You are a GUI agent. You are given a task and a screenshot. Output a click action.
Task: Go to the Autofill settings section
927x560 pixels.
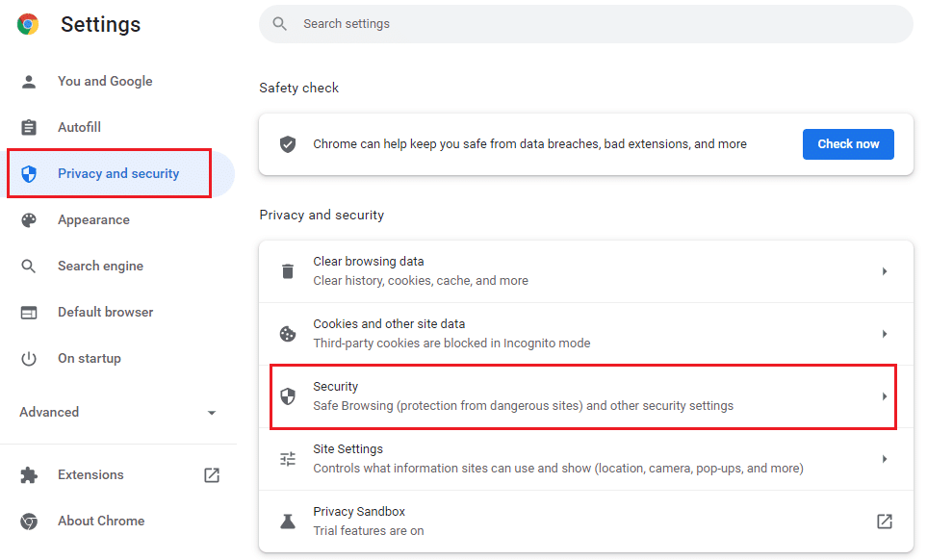79,127
